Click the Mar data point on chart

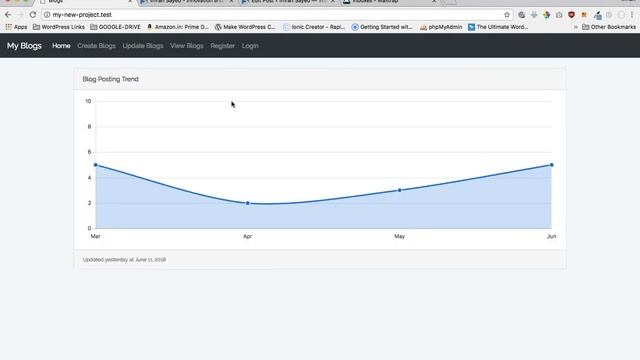coord(96,165)
